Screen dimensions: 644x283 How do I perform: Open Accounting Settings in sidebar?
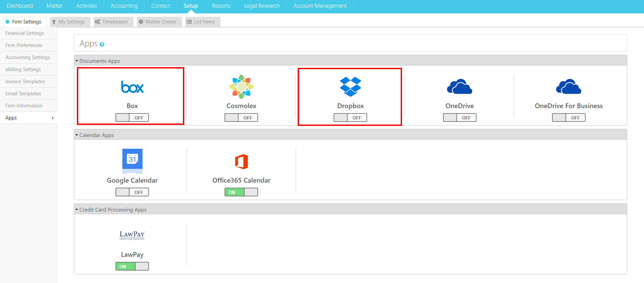point(29,57)
